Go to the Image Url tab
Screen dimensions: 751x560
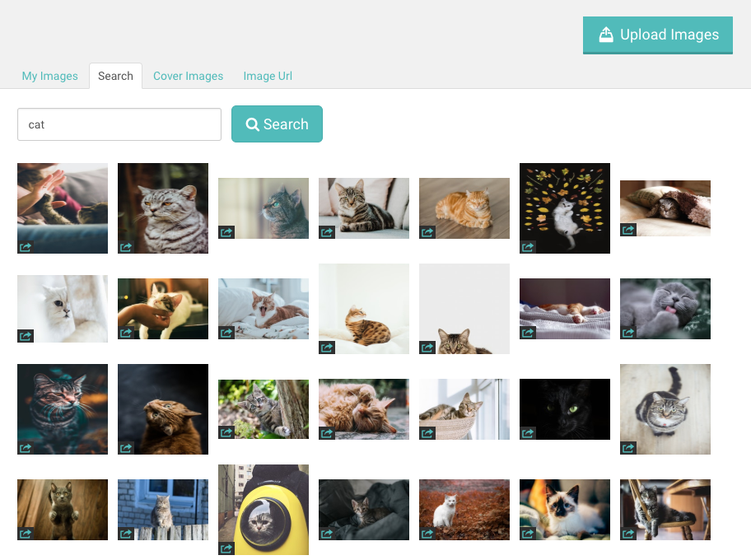(x=268, y=76)
